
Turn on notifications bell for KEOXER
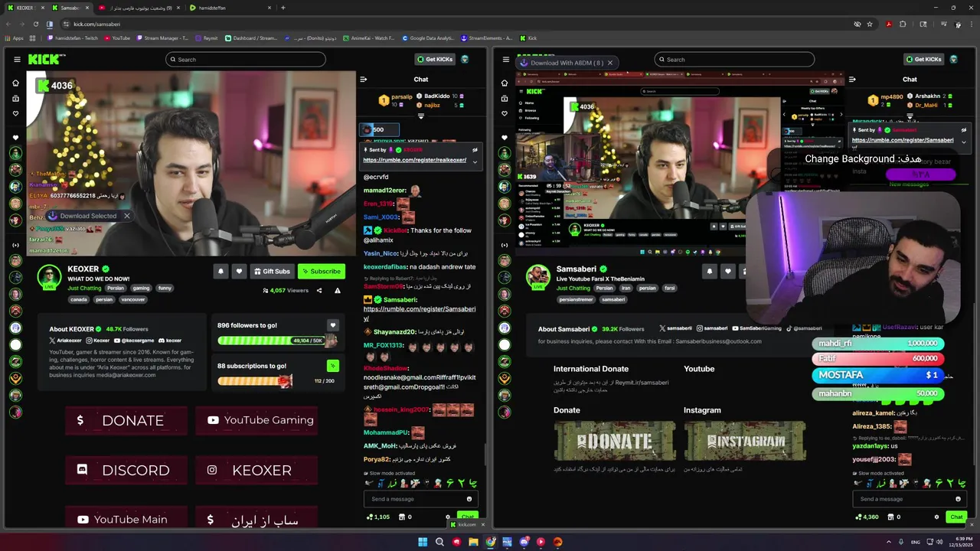[221, 271]
